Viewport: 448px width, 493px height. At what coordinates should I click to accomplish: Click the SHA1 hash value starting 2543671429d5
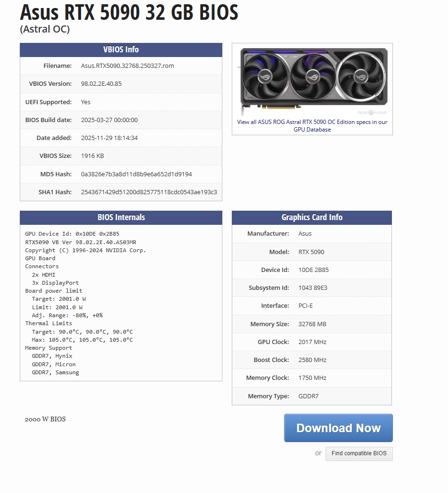(x=149, y=192)
